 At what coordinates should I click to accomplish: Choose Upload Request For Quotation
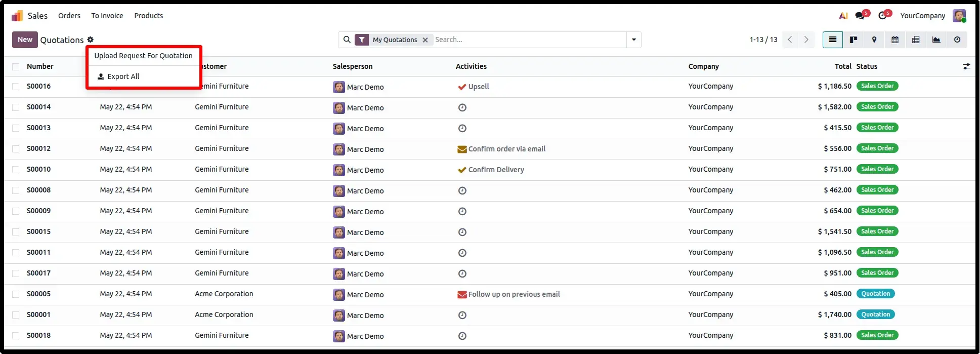[x=144, y=56]
